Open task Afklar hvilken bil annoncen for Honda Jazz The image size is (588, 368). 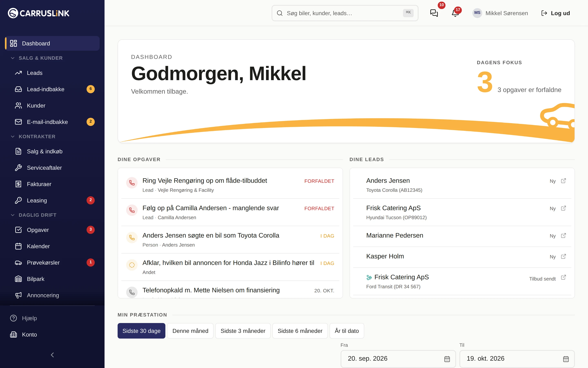click(230, 267)
